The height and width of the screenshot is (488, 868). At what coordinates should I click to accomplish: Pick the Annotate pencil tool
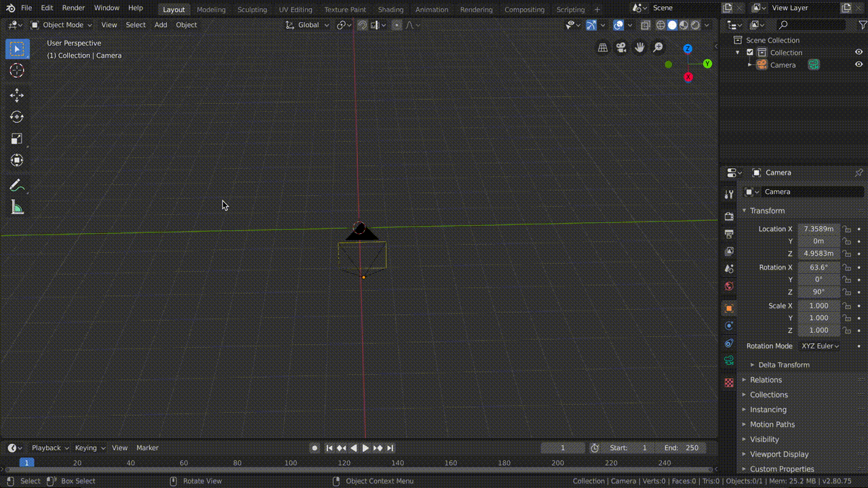coord(17,185)
